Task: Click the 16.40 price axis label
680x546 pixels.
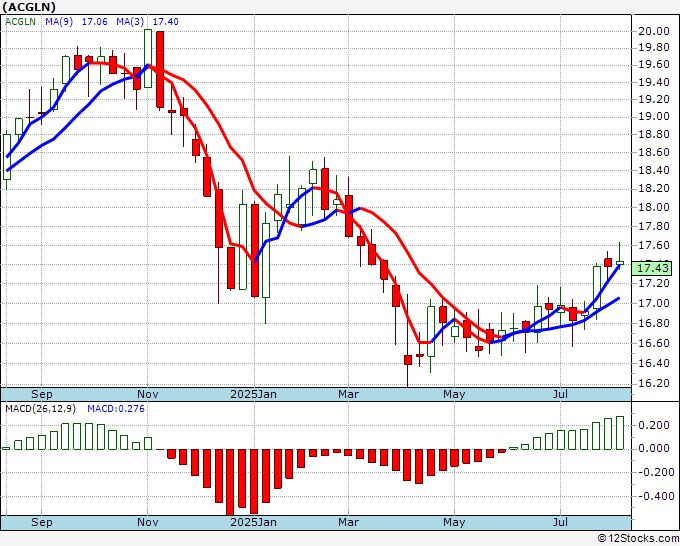Action: 654,363
